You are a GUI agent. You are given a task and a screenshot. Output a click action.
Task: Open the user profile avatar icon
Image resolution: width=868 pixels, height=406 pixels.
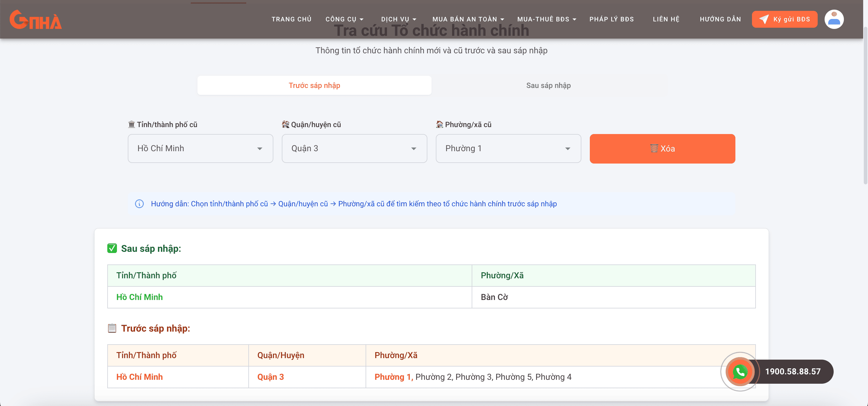(834, 19)
